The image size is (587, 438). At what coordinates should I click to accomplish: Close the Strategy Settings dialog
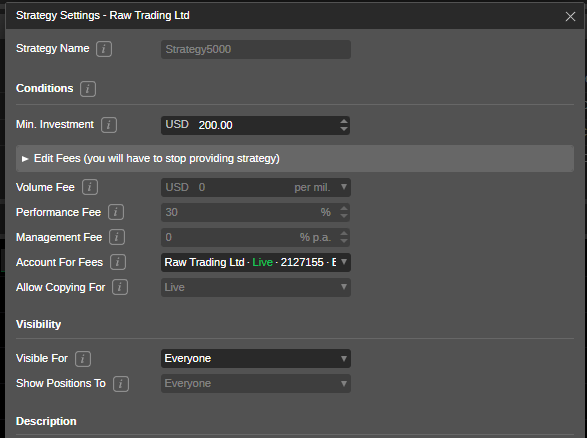pos(570,16)
